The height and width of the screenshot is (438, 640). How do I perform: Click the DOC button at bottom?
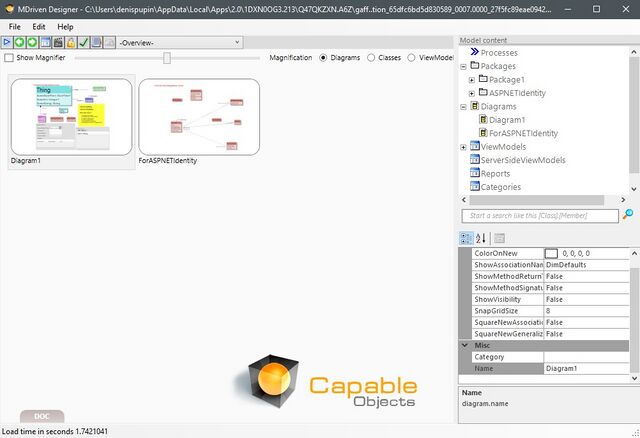click(42, 416)
